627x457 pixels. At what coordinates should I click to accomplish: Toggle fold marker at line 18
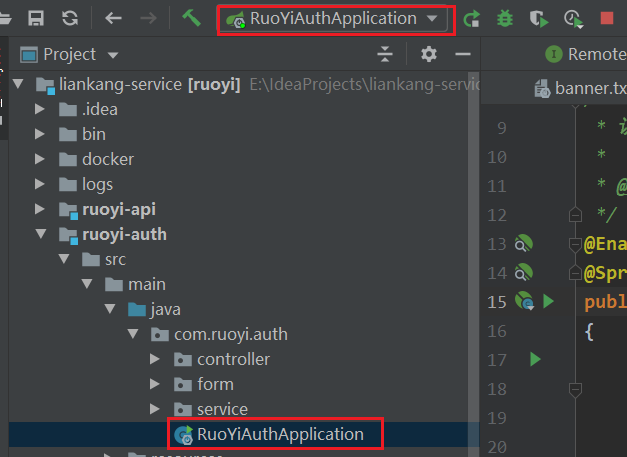click(575, 390)
